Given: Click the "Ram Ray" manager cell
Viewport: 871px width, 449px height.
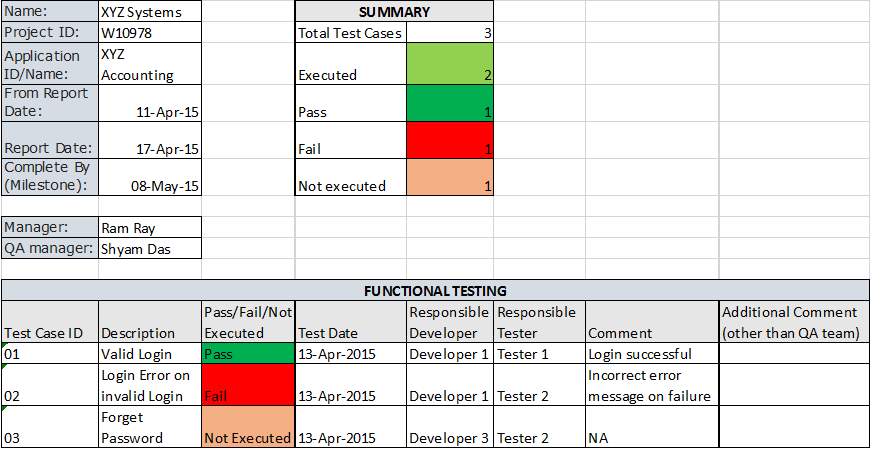Looking at the screenshot, I should 150,227.
